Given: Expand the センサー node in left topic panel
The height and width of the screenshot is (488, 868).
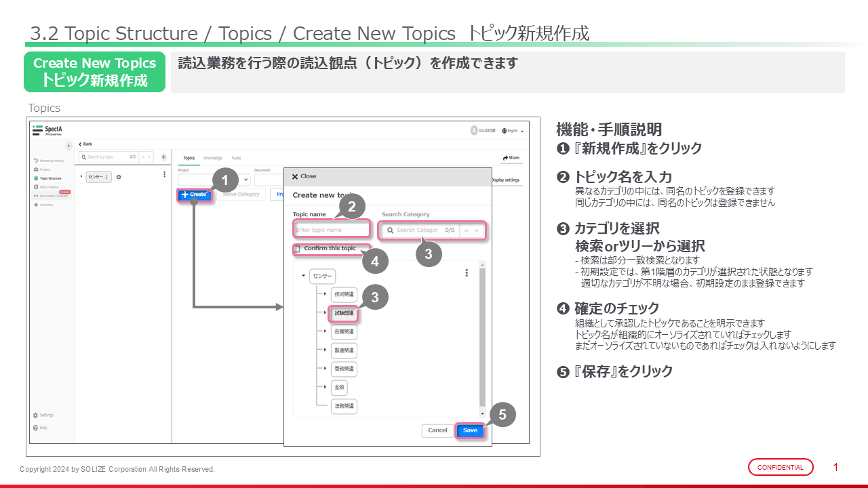Looking at the screenshot, I should point(82,177).
